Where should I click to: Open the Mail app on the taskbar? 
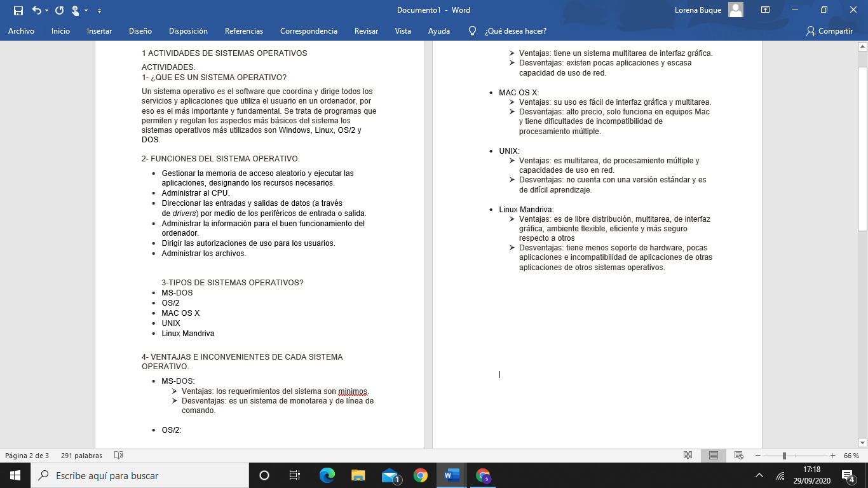[390, 475]
